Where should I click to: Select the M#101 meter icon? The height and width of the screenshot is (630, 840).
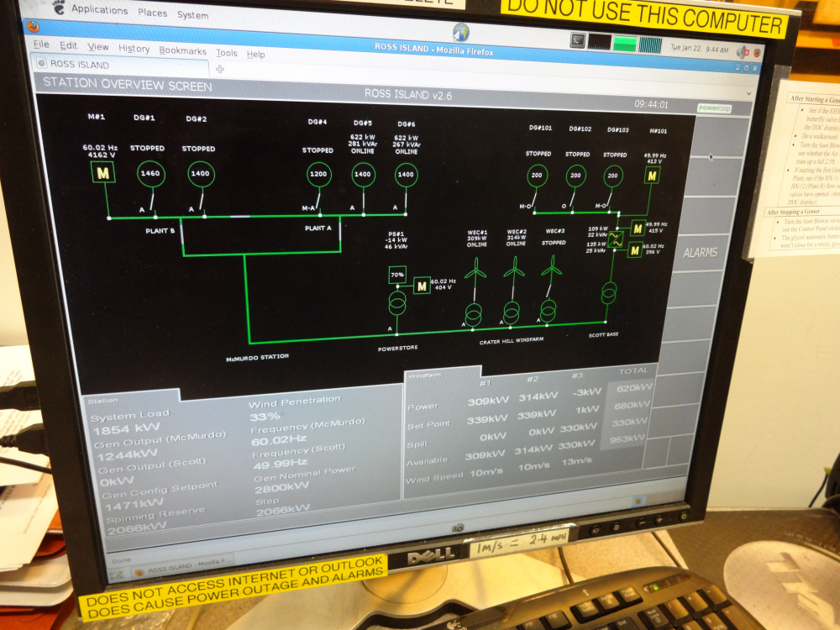(x=652, y=176)
